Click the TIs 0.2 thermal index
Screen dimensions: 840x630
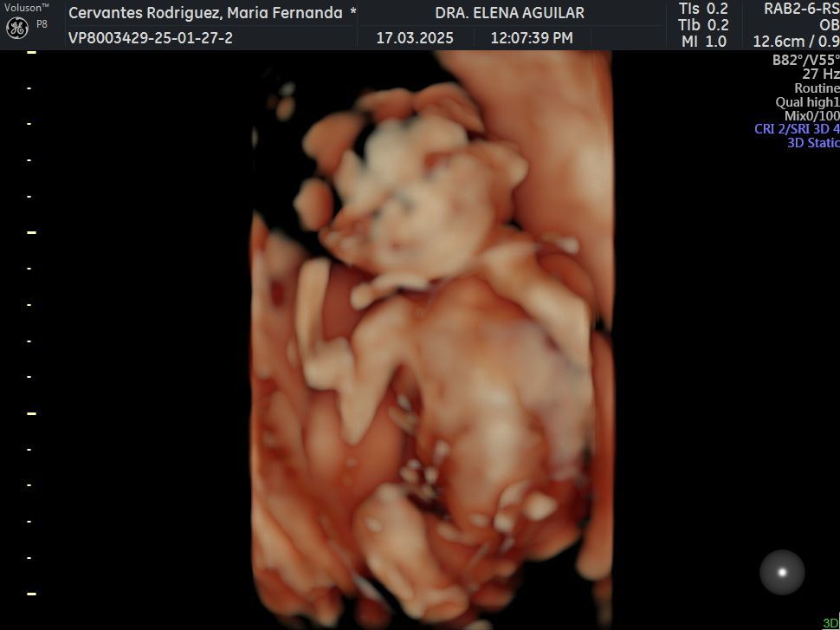703,9
